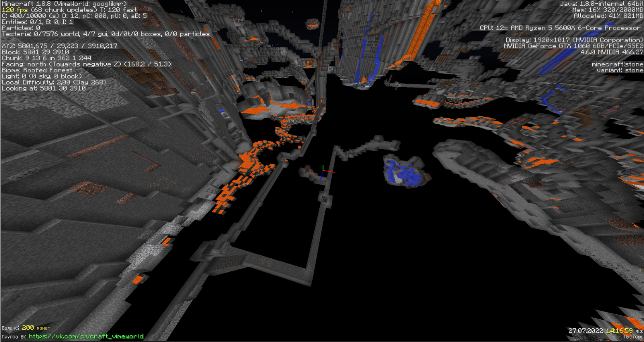This screenshot has width=644, height=342.
Task: Select the 'XYZ: 5801,675 / 29,223 / 3910,217' coordinates
Action: tap(60, 46)
